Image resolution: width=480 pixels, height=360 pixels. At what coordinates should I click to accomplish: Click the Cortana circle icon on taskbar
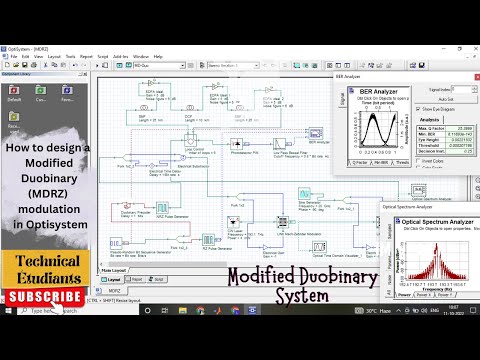pos(147,310)
